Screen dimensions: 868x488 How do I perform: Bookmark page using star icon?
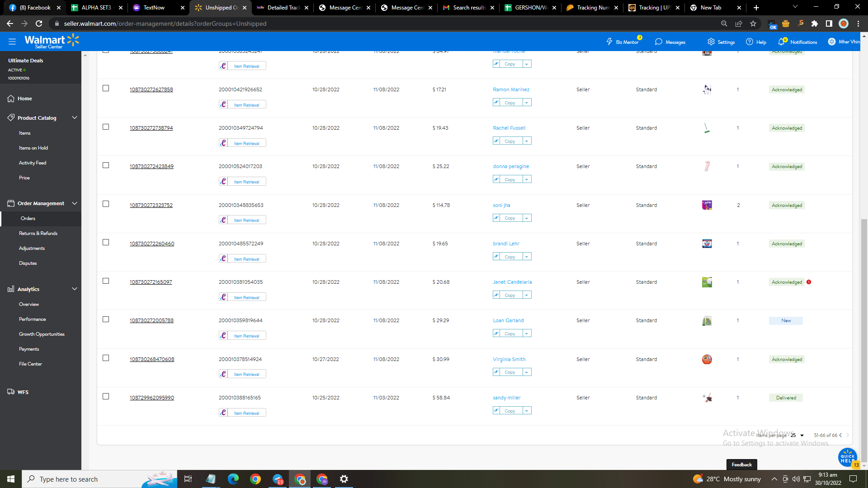pyautogui.click(x=753, y=23)
